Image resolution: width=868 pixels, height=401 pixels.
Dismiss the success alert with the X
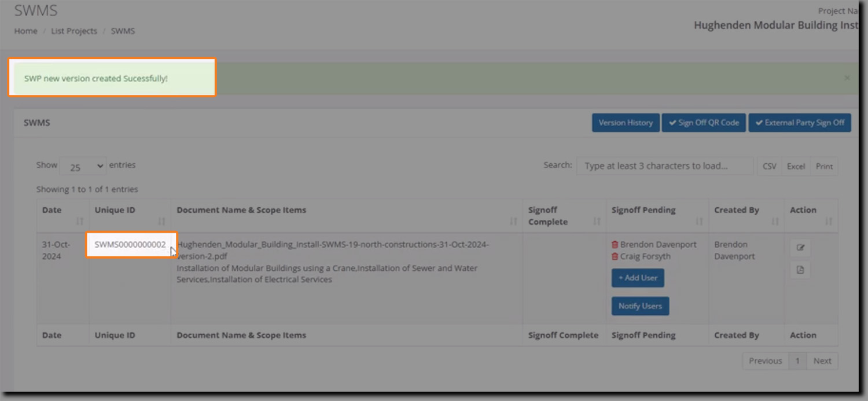pyautogui.click(x=847, y=78)
